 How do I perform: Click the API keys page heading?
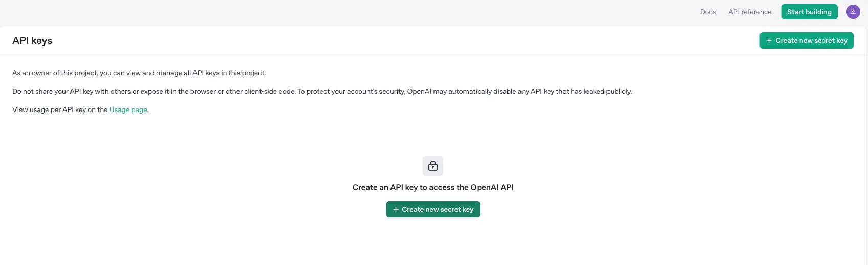coord(32,40)
